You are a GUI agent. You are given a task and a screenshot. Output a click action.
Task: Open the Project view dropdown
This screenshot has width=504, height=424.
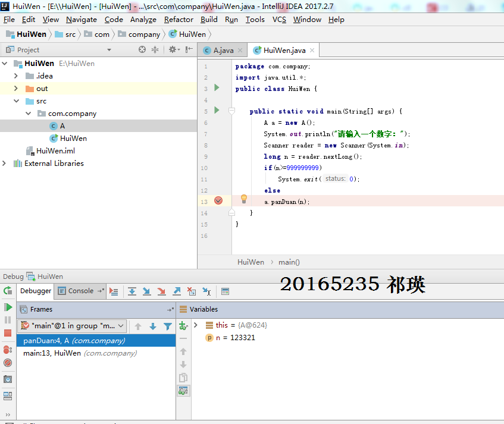coord(109,50)
